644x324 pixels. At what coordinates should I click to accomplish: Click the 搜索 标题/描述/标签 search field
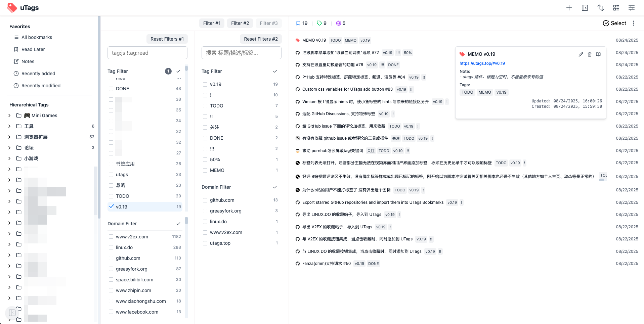coord(242,53)
